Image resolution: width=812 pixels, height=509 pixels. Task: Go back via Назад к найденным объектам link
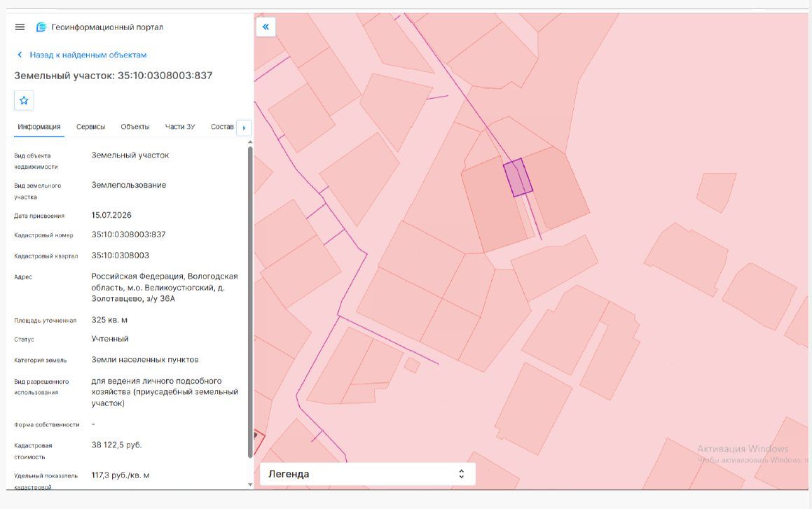(88, 55)
